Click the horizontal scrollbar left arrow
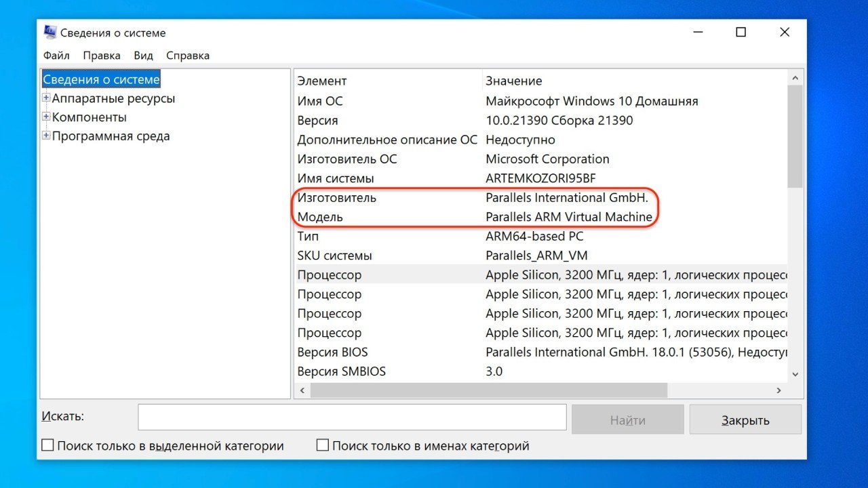Viewport: 868px width, 488px height. click(x=302, y=390)
